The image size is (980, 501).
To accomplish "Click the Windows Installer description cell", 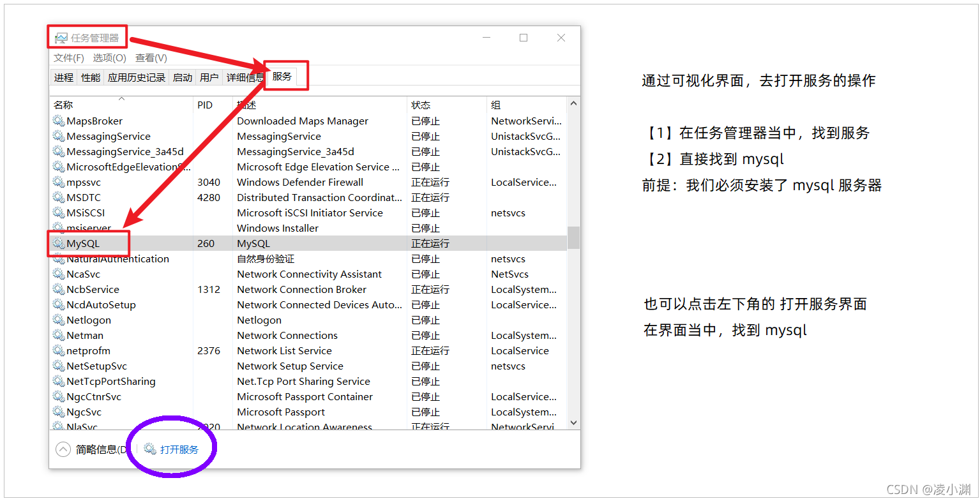I will [278, 228].
